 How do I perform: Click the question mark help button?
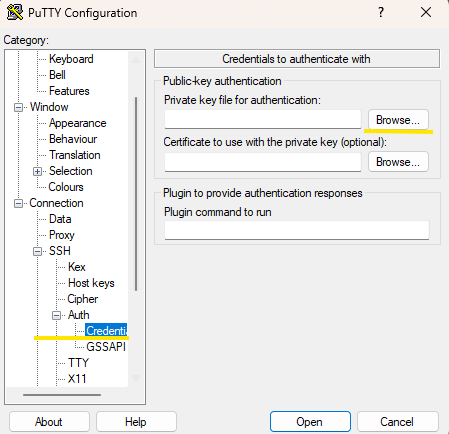click(x=381, y=12)
